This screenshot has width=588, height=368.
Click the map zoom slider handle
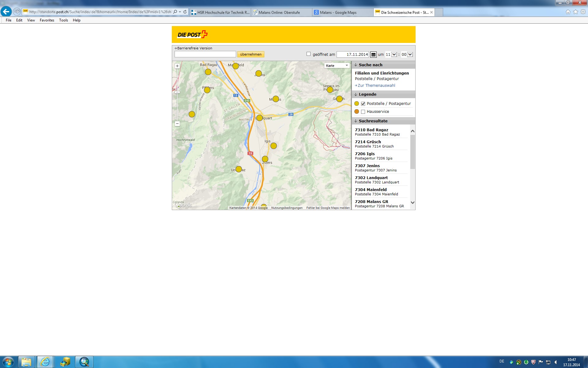point(177,92)
